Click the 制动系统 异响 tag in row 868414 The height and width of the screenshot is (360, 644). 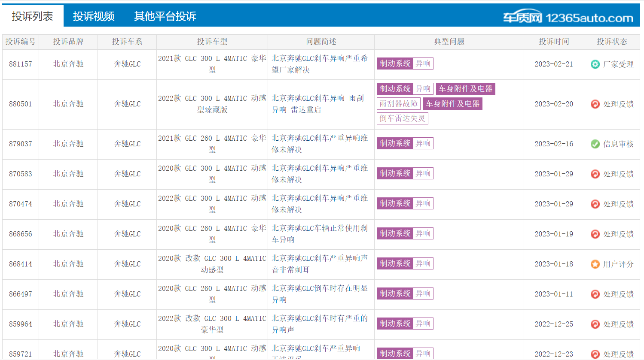click(405, 263)
